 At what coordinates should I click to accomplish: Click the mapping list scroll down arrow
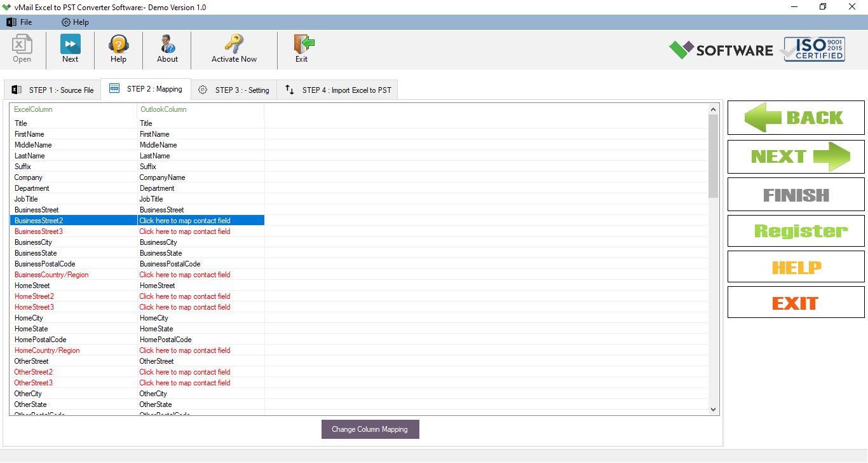click(714, 410)
